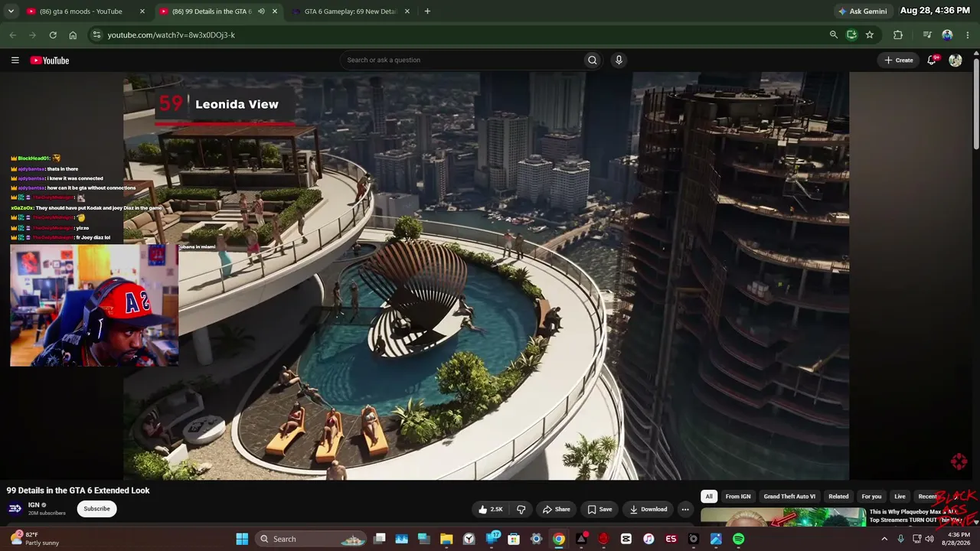Open the Chrome tab search dropdown
The width and height of the screenshot is (980, 551).
[11, 11]
